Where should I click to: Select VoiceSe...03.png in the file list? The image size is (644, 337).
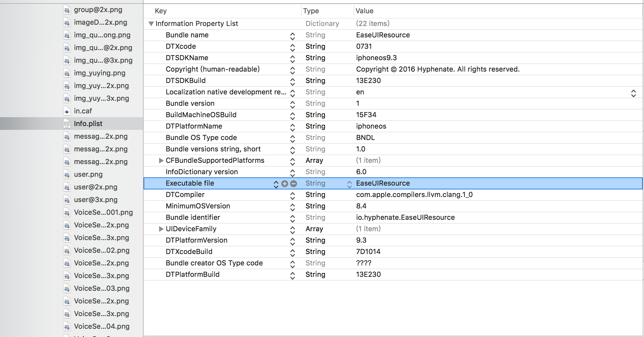(102, 289)
